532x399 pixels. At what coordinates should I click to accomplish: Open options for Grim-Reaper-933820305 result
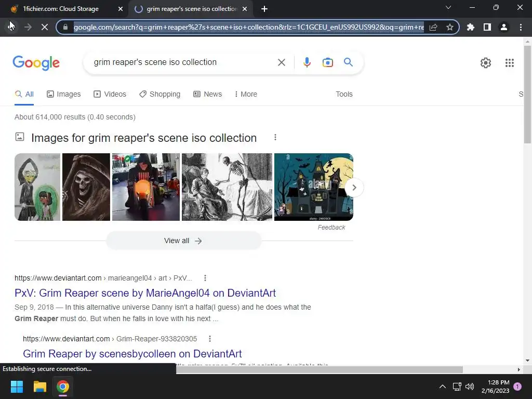[x=210, y=339]
